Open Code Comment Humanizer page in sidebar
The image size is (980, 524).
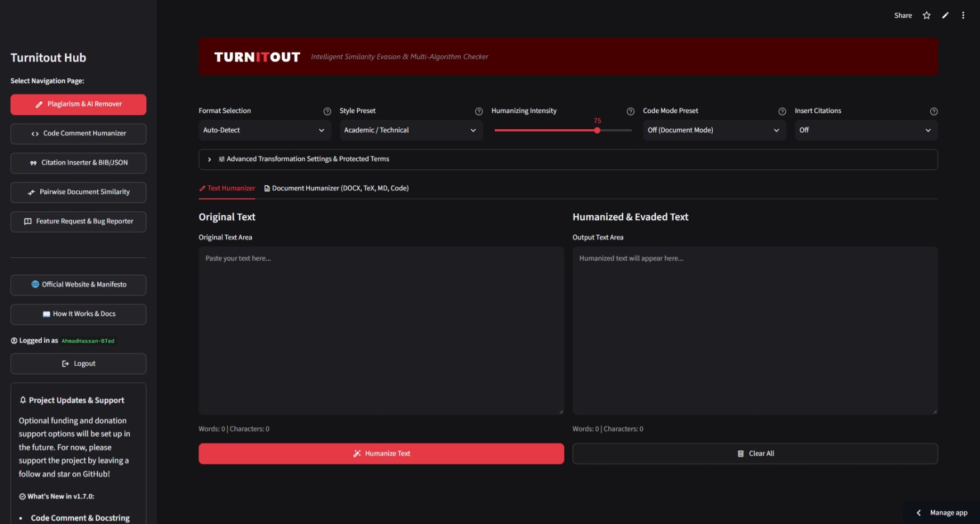click(x=78, y=134)
